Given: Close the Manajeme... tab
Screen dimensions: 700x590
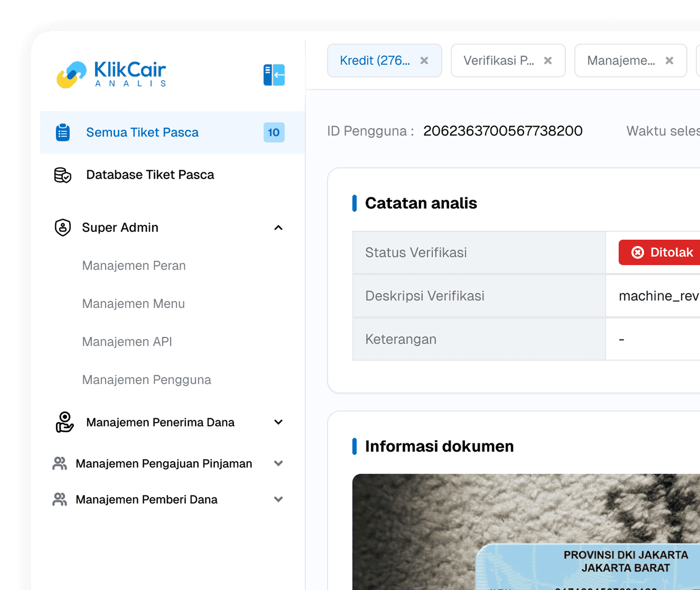Looking at the screenshot, I should click(669, 61).
